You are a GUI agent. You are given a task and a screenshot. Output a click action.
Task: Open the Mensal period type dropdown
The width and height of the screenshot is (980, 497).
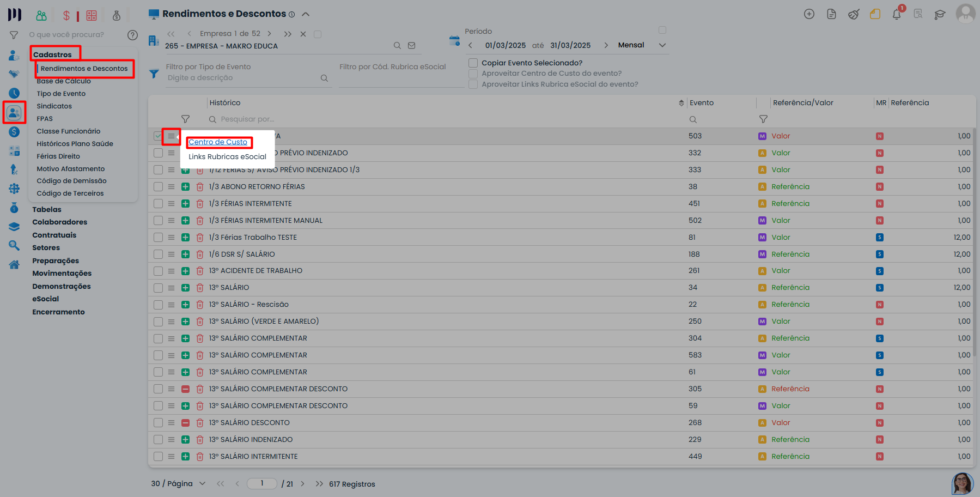point(642,45)
